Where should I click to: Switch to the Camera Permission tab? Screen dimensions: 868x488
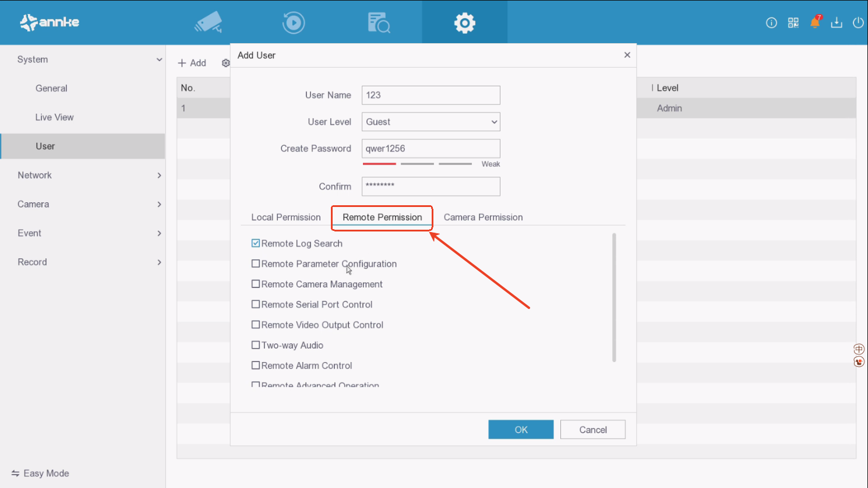click(x=483, y=217)
